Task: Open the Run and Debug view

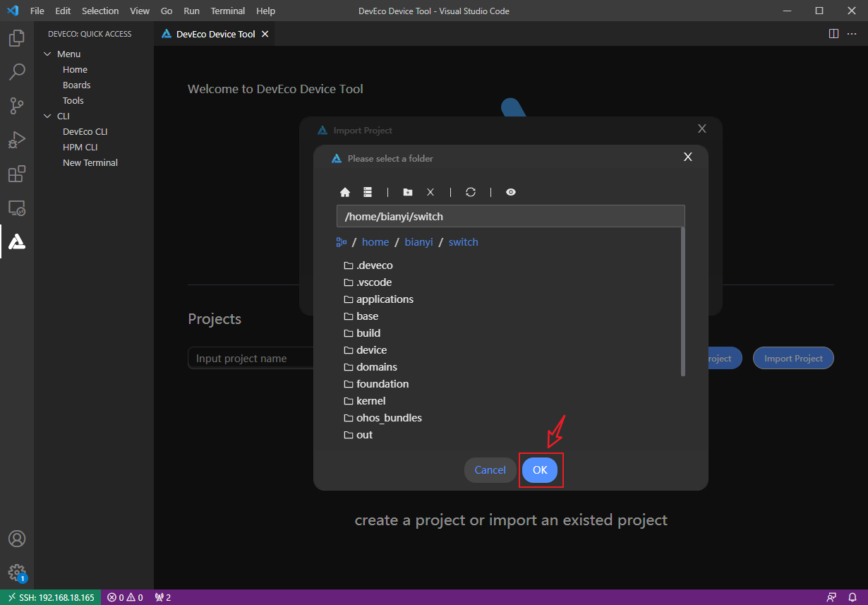Action: [17, 140]
